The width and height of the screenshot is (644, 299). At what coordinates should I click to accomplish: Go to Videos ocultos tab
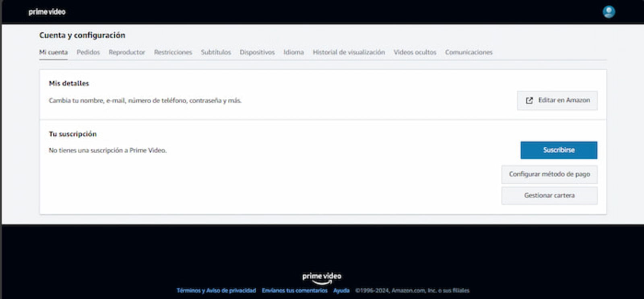(x=415, y=52)
